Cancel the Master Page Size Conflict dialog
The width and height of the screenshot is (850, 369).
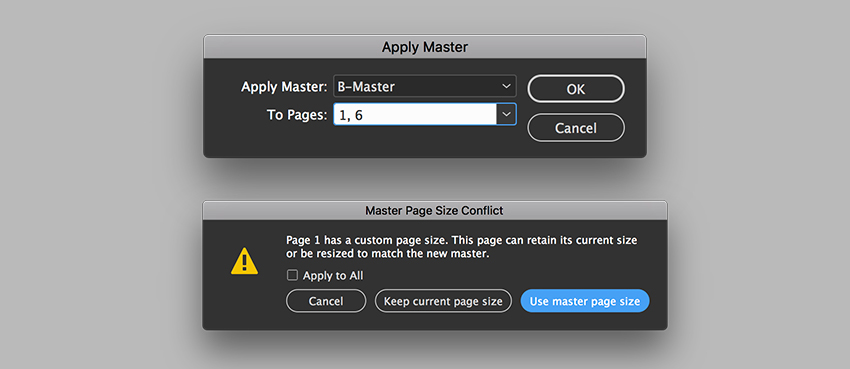(x=326, y=301)
